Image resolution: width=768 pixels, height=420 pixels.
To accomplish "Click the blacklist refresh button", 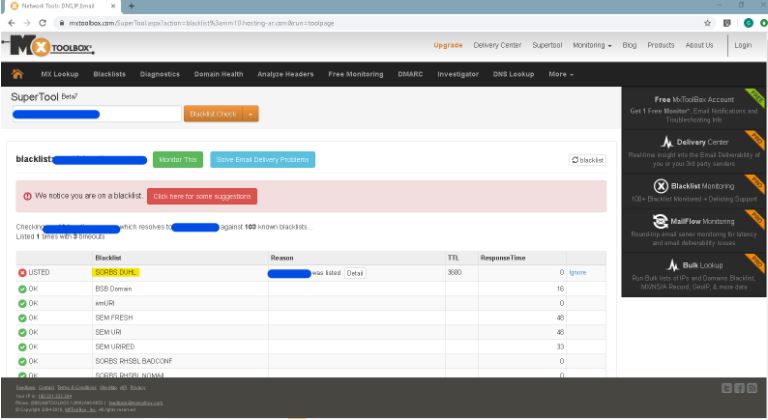I will click(x=587, y=160).
